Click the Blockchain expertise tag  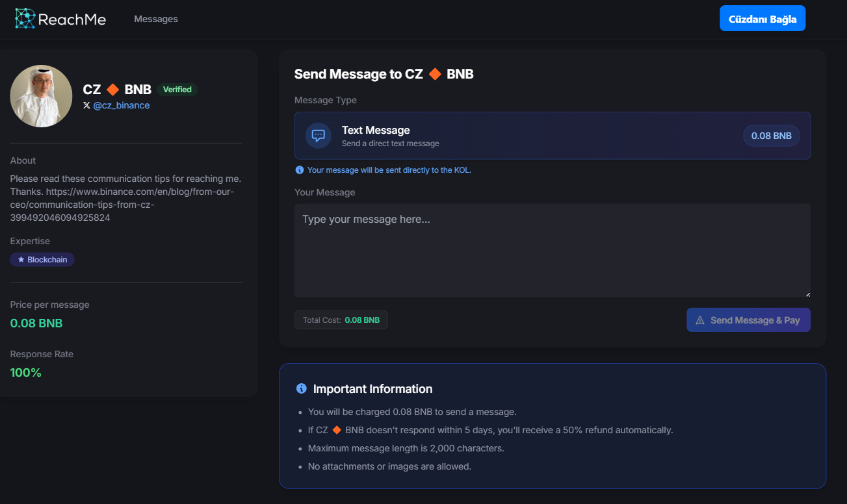43,260
